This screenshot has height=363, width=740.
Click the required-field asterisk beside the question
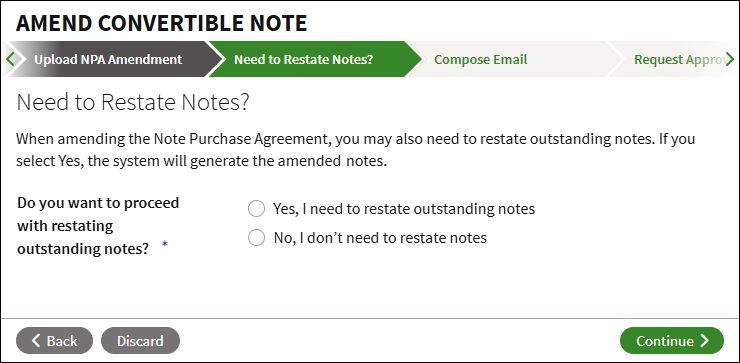pos(165,244)
